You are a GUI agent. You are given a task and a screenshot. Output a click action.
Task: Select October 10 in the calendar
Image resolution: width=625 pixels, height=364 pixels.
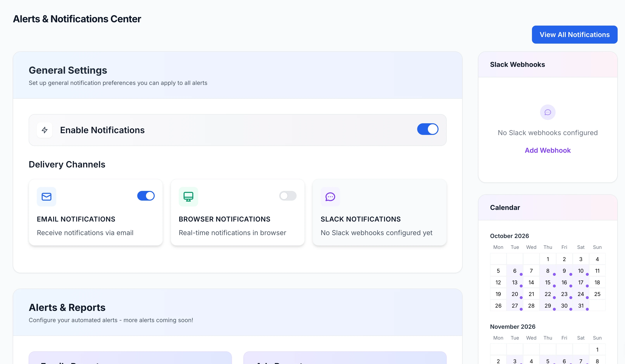(581, 271)
